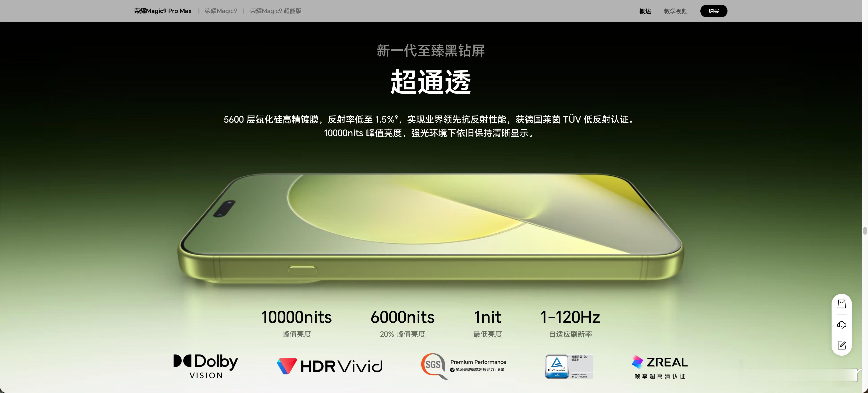Click the 自适应刷新率 label

click(x=570, y=334)
